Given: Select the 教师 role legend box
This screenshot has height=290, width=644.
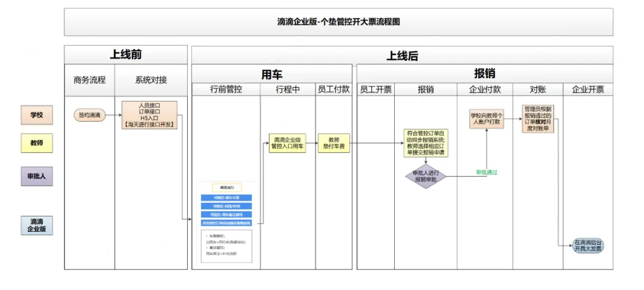Looking at the screenshot, I should point(37,143).
